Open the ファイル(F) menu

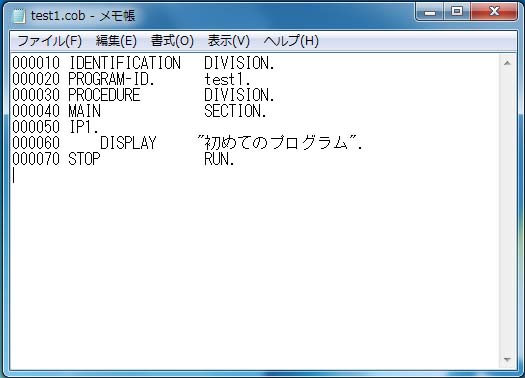50,41
